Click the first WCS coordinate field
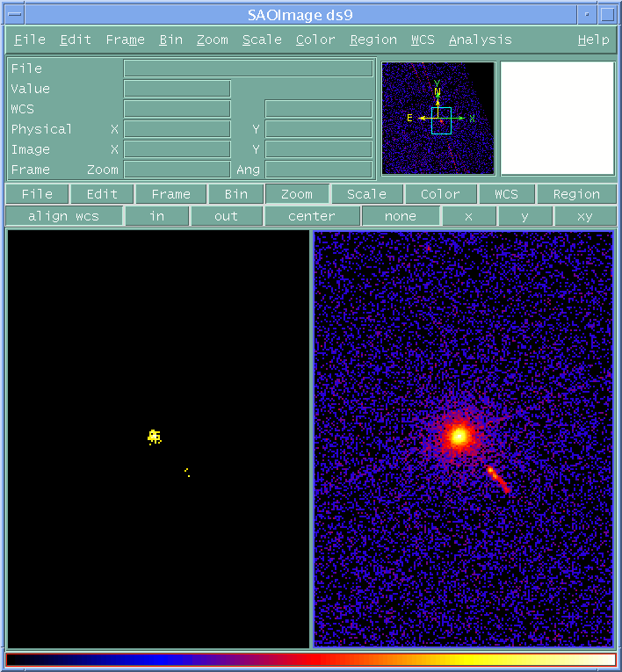622x672 pixels. pyautogui.click(x=177, y=109)
